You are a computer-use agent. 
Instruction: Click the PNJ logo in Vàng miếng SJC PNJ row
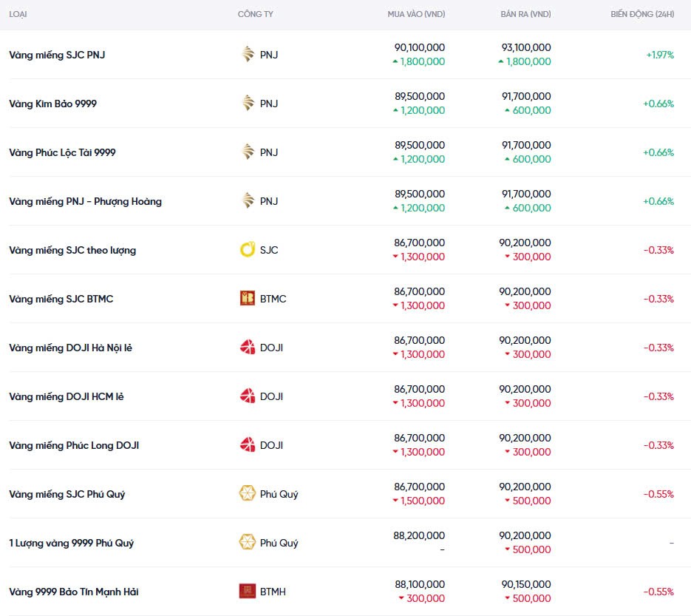click(x=248, y=55)
